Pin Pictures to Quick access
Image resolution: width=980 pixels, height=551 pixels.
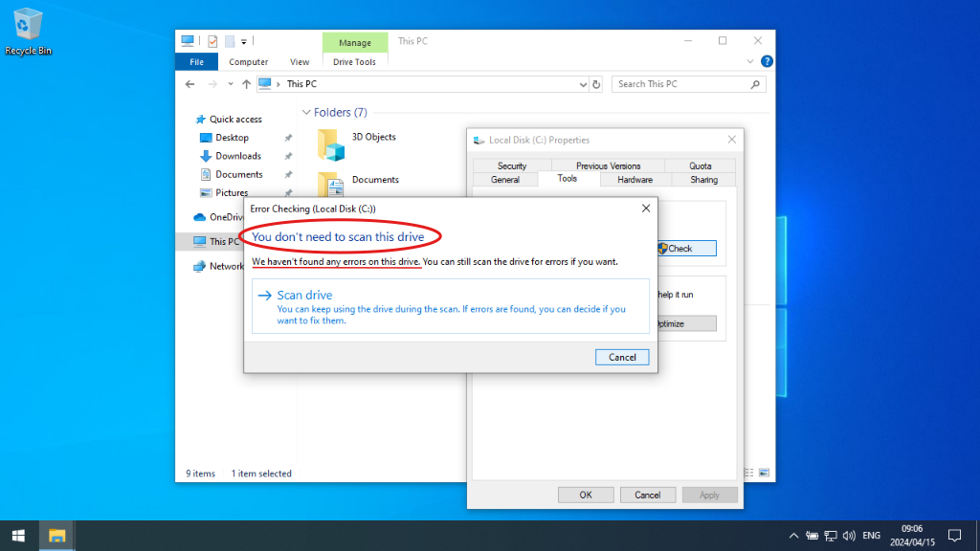point(286,191)
